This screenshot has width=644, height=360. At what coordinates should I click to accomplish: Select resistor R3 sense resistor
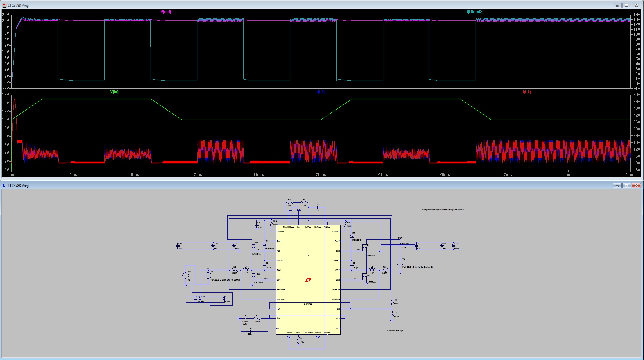pyautogui.click(x=235, y=270)
